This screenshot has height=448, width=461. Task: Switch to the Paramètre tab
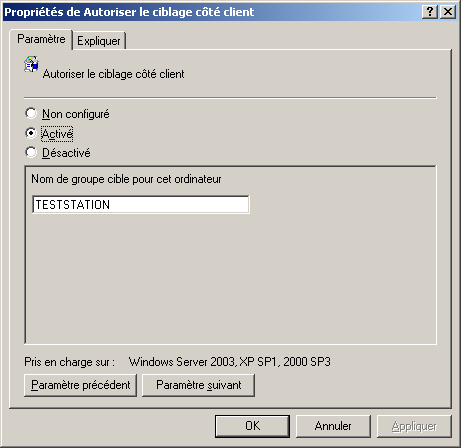point(41,39)
